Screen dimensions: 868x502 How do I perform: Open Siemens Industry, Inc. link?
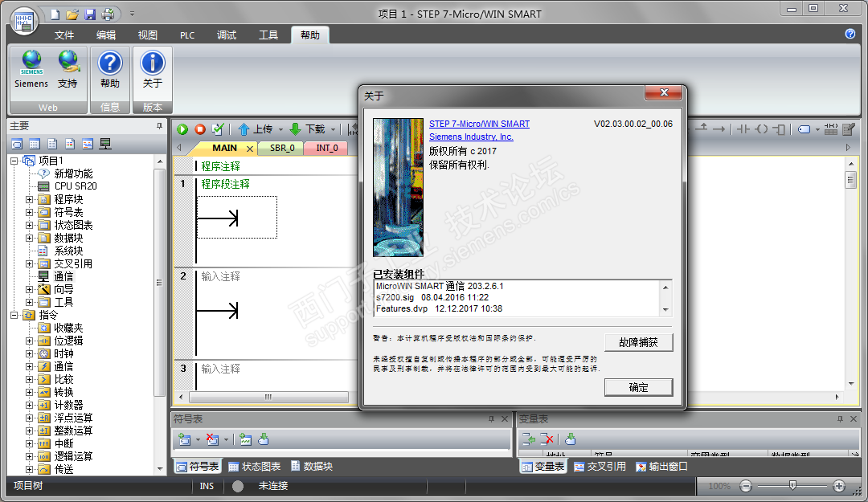tap(471, 137)
